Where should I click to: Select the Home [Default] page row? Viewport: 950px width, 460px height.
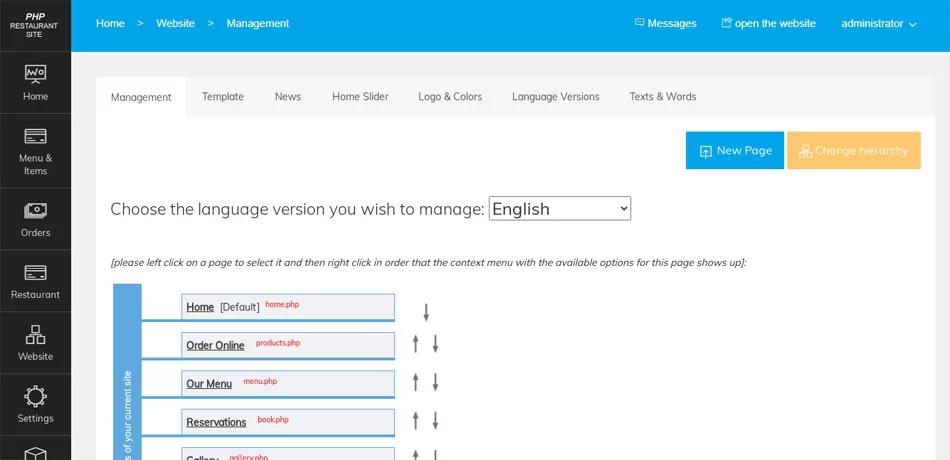pyautogui.click(x=288, y=307)
